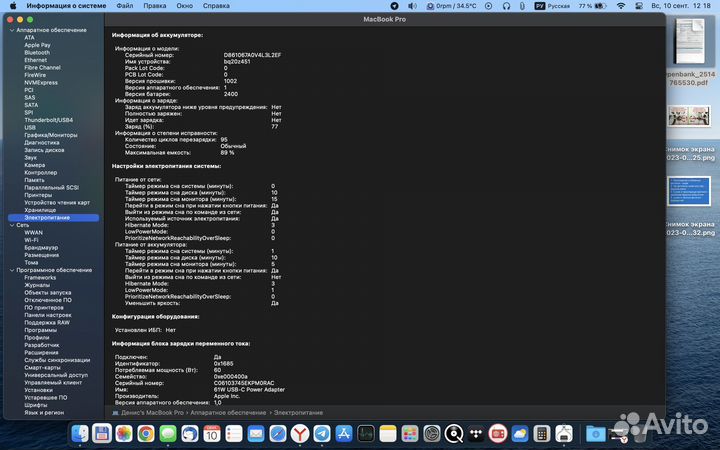Select Thunderbolt/USB4 in the sidebar
The image size is (720, 450).
(x=49, y=120)
